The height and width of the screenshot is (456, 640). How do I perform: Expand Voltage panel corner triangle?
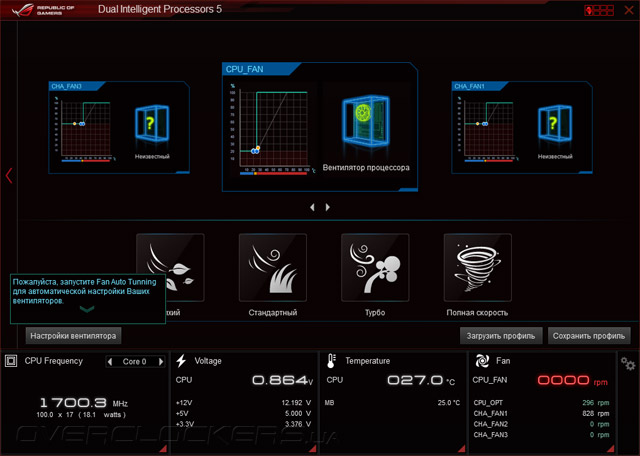click(x=313, y=449)
